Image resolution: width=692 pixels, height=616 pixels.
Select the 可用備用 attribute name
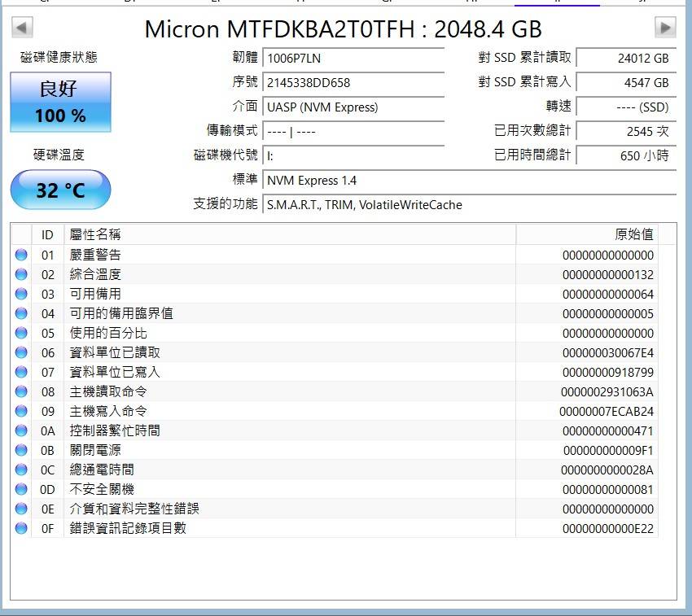click(x=95, y=294)
